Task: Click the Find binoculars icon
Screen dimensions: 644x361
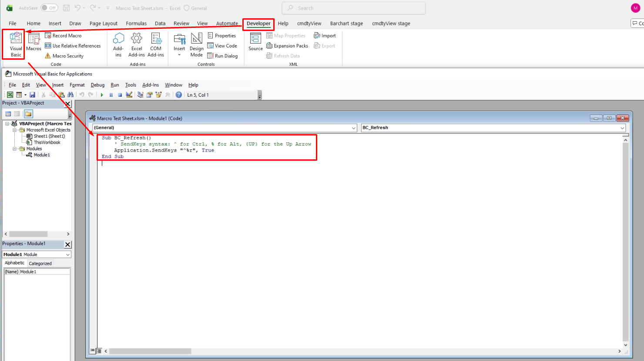Action: (70, 95)
